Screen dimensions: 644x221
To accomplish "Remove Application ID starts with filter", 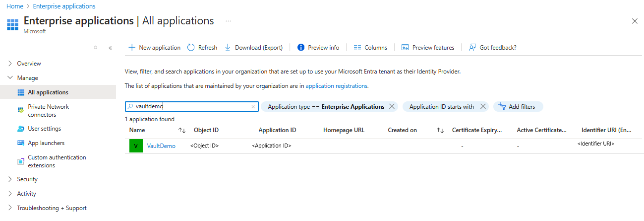I will [483, 107].
